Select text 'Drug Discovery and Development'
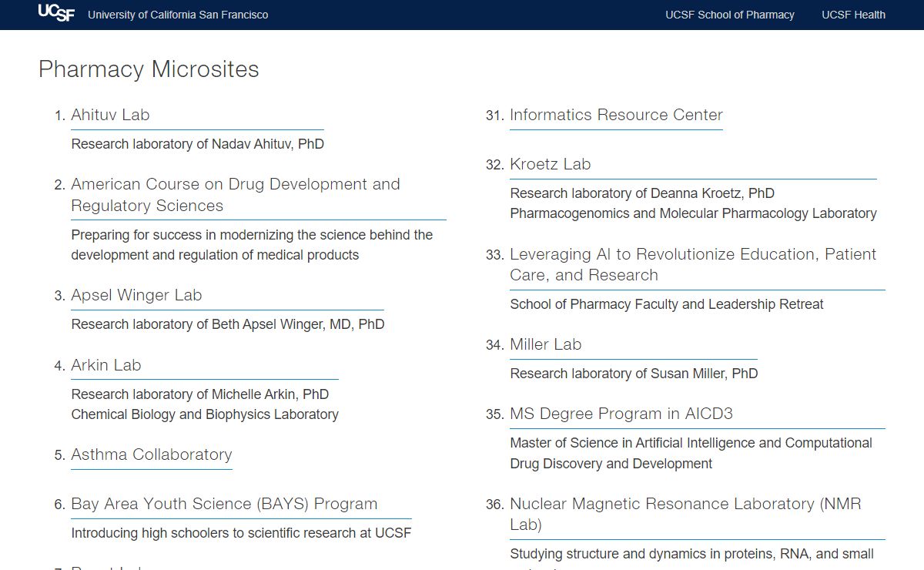924x570 pixels. tap(611, 464)
